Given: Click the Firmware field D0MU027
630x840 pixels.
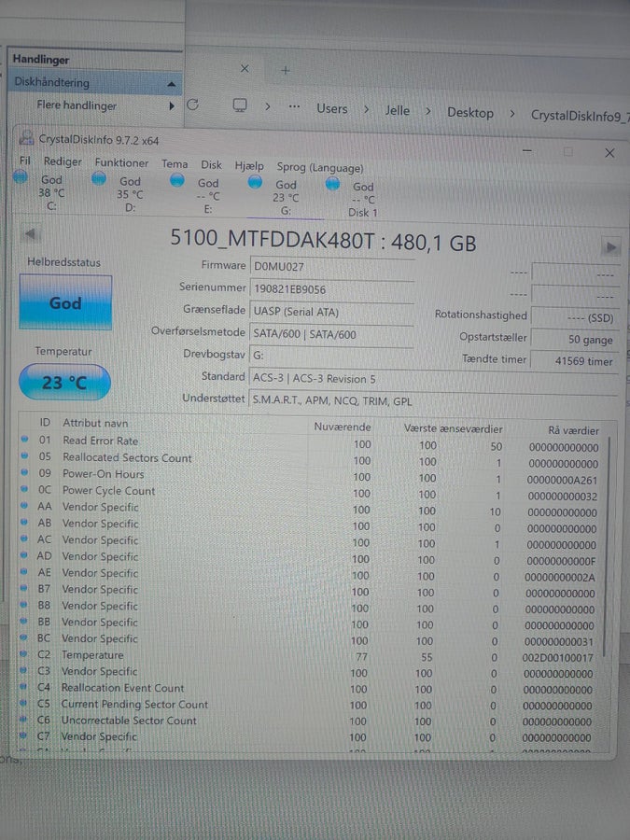Looking at the screenshot, I should (x=331, y=266).
